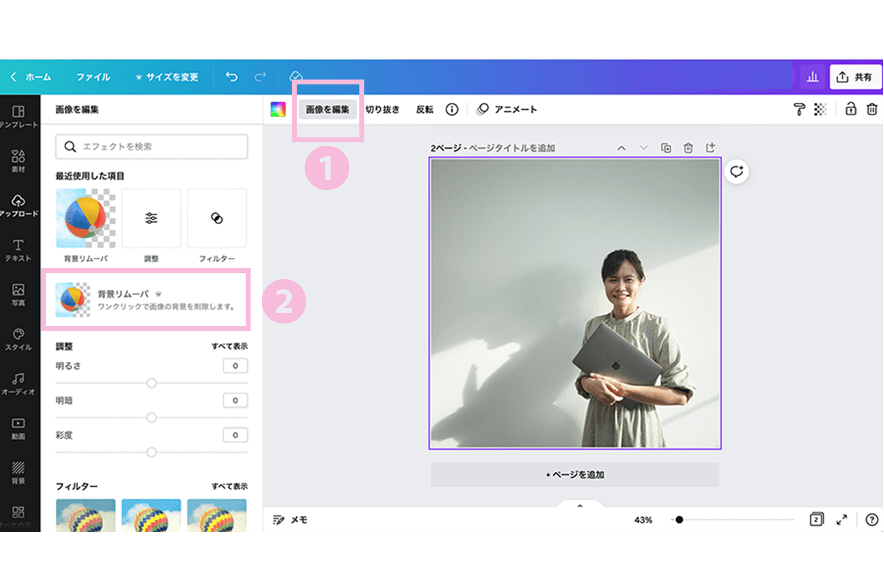Toggle the lock icon in toolbar

851,109
